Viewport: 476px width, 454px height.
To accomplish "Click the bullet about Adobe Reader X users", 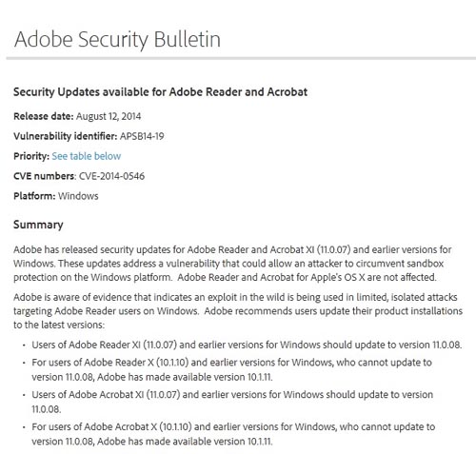I will click(x=231, y=369).
